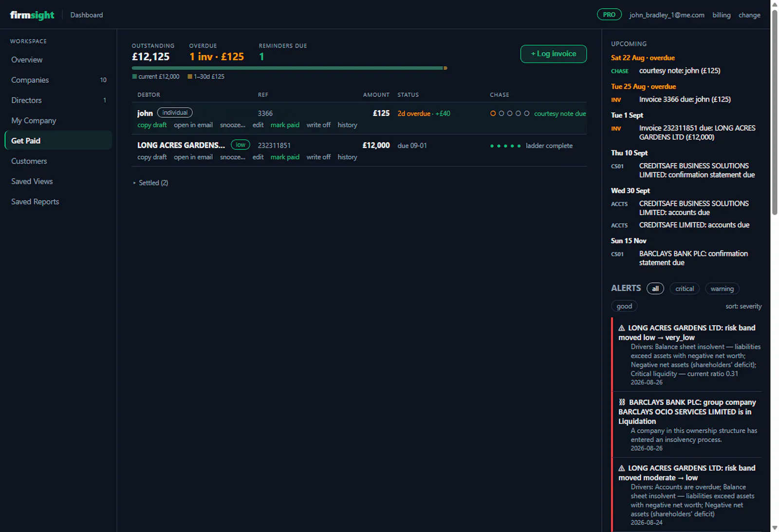This screenshot has height=532, width=779.
Task: Edit Long Acres Gardens invoice
Action: click(258, 157)
